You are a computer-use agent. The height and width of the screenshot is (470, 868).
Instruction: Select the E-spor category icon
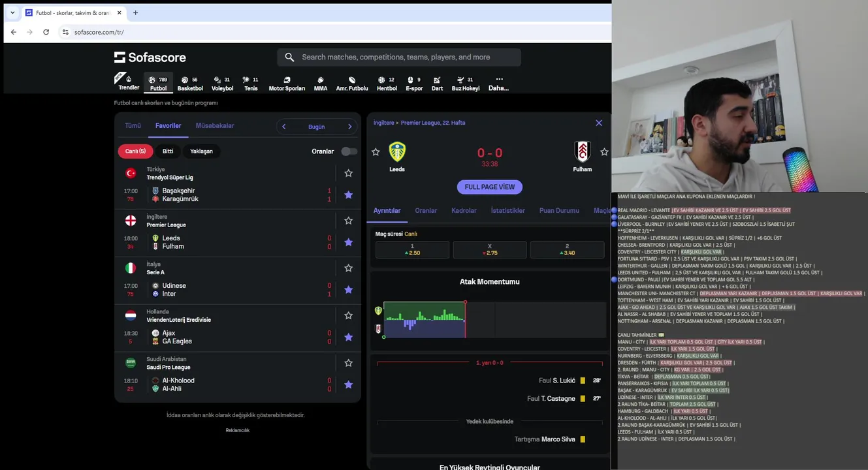[x=414, y=83]
